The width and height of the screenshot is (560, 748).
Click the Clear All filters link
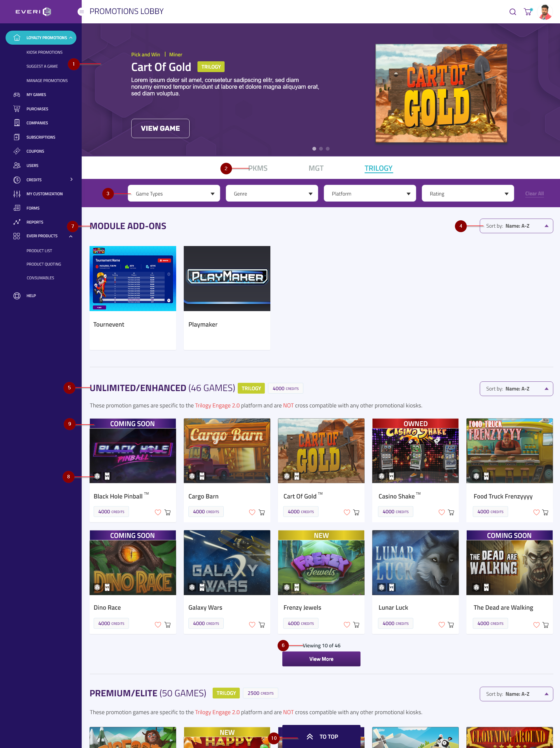pos(534,194)
